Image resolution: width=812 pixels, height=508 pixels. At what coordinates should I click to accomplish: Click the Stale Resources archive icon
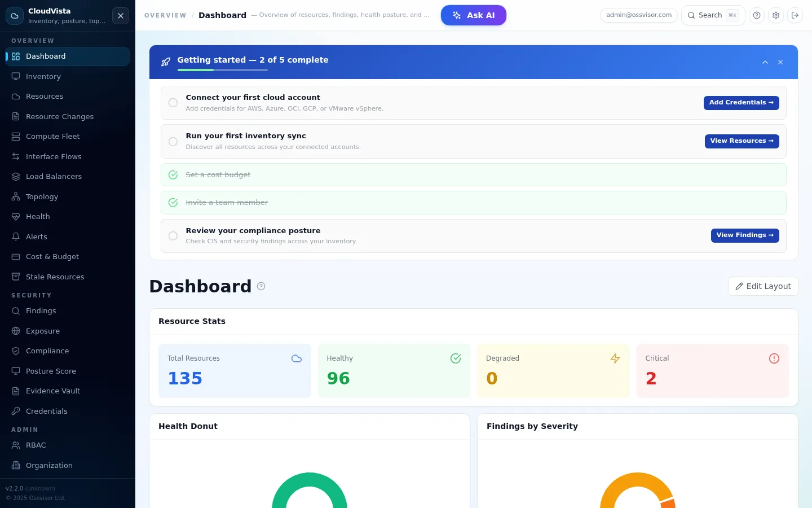16,277
